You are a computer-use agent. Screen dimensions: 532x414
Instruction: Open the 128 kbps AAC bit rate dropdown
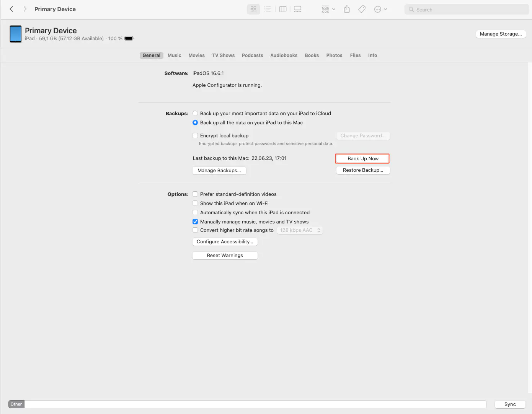[x=300, y=230]
